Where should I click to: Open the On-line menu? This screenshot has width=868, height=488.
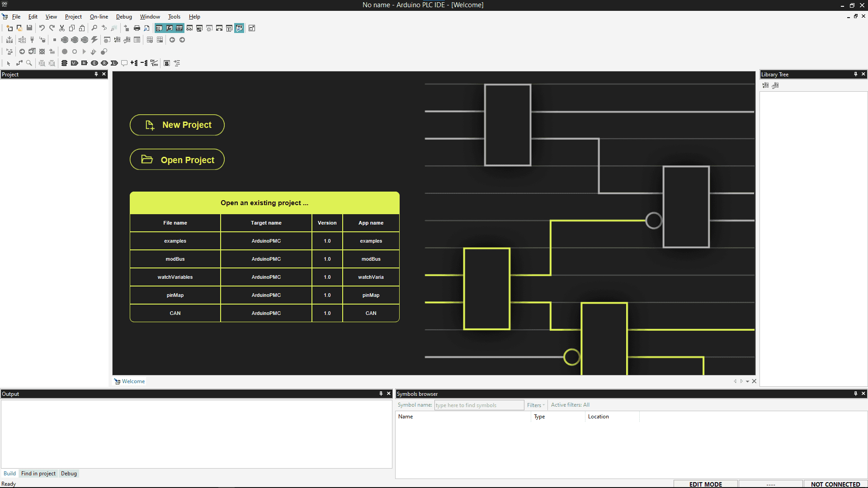point(99,17)
